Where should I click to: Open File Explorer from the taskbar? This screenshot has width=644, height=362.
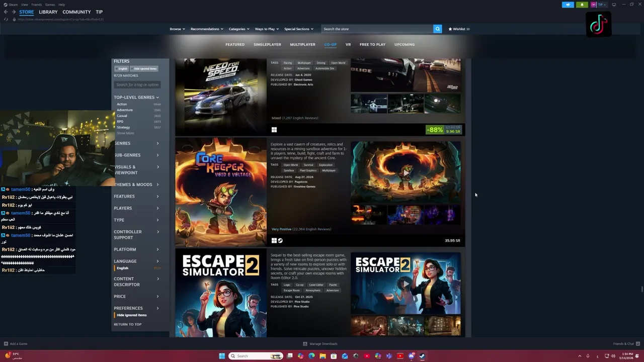(x=323, y=356)
